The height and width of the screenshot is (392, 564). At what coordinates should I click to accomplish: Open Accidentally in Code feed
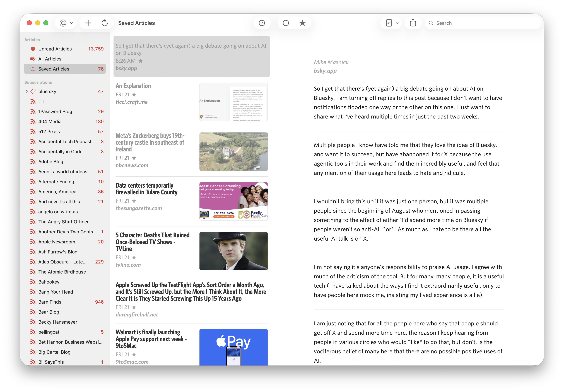click(x=65, y=152)
